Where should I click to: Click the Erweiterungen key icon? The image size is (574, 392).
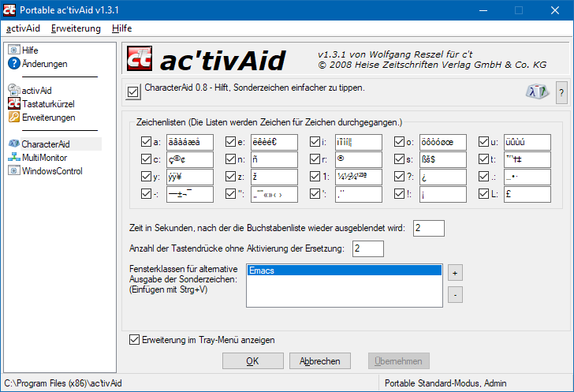point(14,118)
